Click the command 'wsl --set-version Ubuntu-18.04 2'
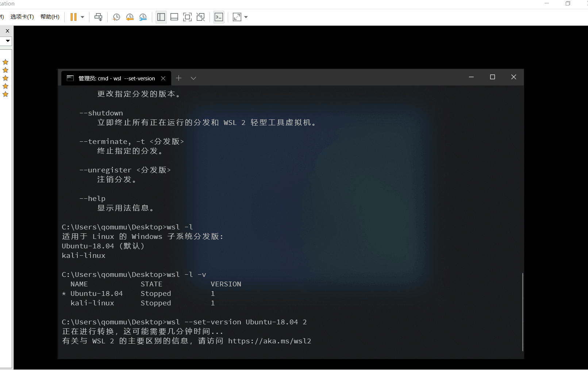 [237, 322]
